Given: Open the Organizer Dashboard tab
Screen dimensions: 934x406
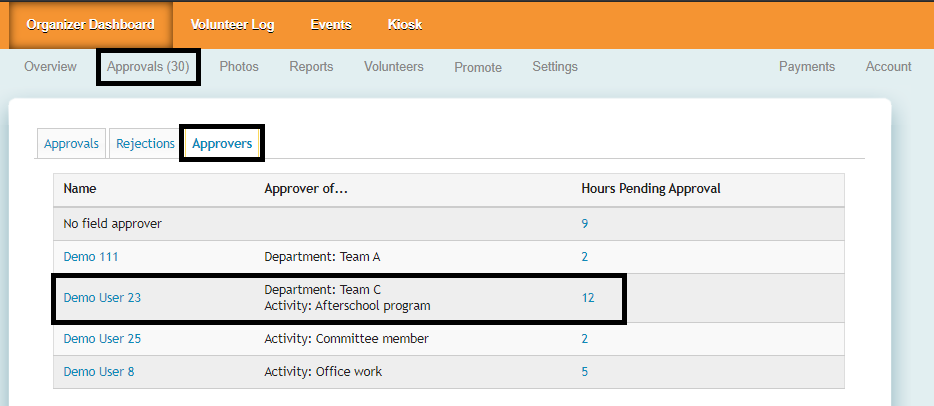Looking at the screenshot, I should tap(91, 25).
